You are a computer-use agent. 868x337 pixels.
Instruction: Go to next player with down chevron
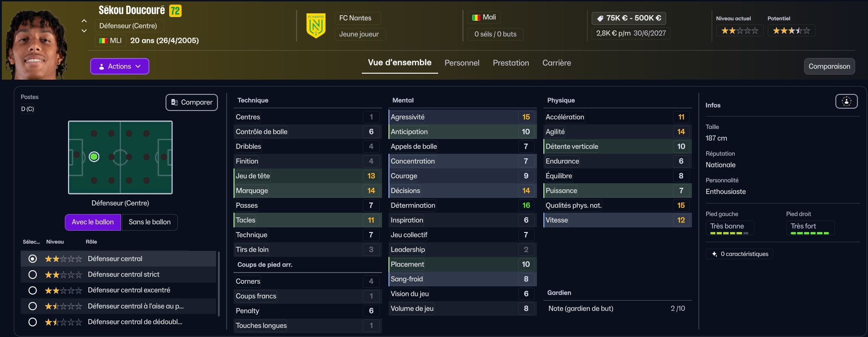[x=84, y=31]
